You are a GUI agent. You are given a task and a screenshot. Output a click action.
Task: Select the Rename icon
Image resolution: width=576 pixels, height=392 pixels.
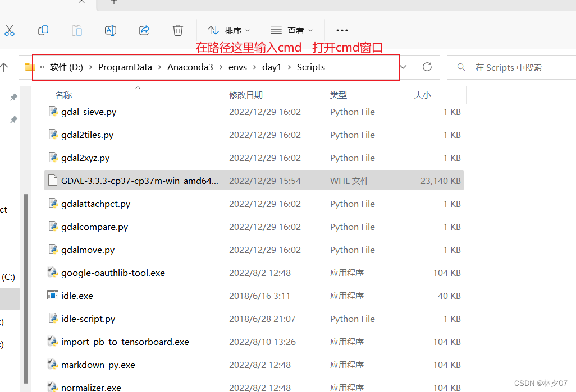point(110,30)
